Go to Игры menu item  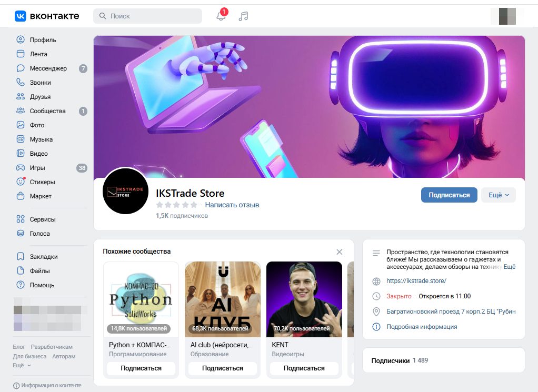coord(52,168)
